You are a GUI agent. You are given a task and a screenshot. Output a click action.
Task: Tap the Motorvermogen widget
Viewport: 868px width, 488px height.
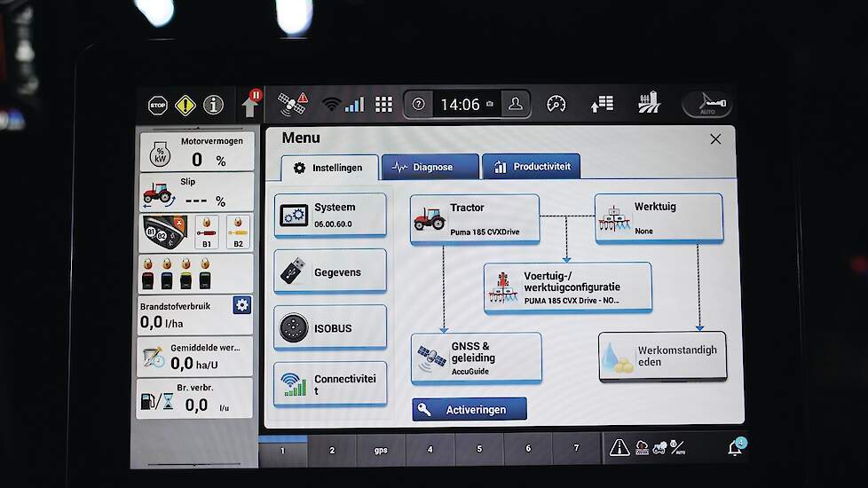[196, 152]
